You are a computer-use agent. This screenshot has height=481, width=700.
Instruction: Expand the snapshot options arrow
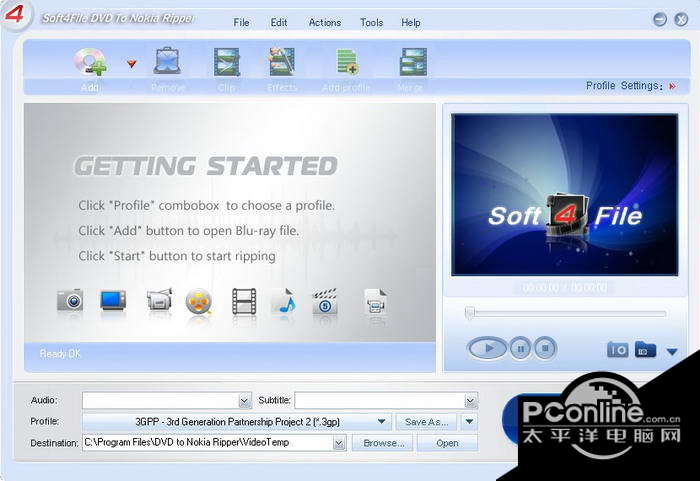coord(672,351)
